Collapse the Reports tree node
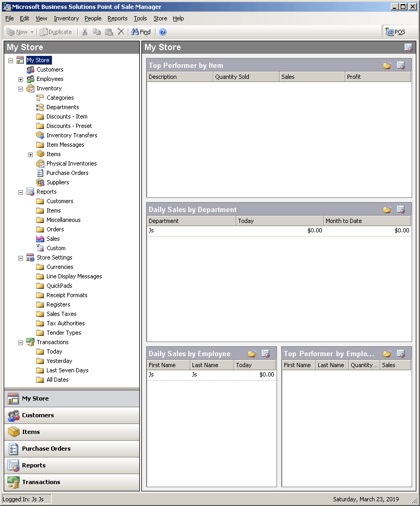 tap(21, 192)
